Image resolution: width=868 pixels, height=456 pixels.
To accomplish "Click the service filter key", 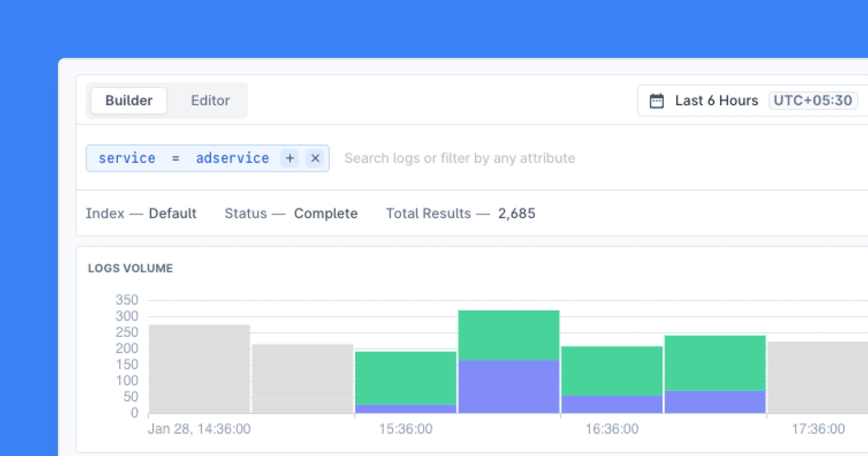I will (127, 158).
